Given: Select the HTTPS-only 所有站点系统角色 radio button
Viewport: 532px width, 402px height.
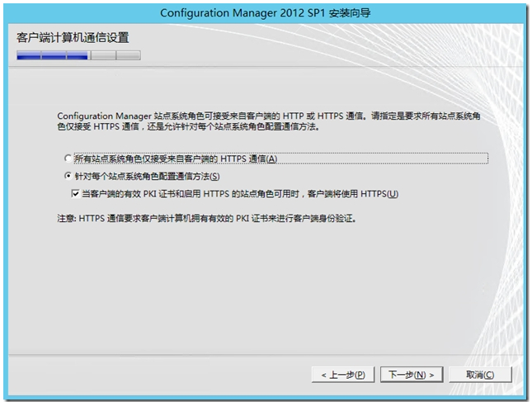Looking at the screenshot, I should (x=68, y=158).
